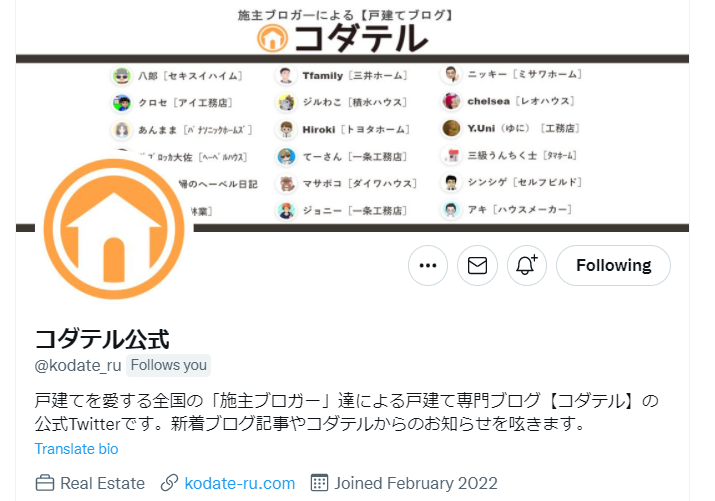
Task: Click the Joined February 2022 text
Action: [416, 483]
